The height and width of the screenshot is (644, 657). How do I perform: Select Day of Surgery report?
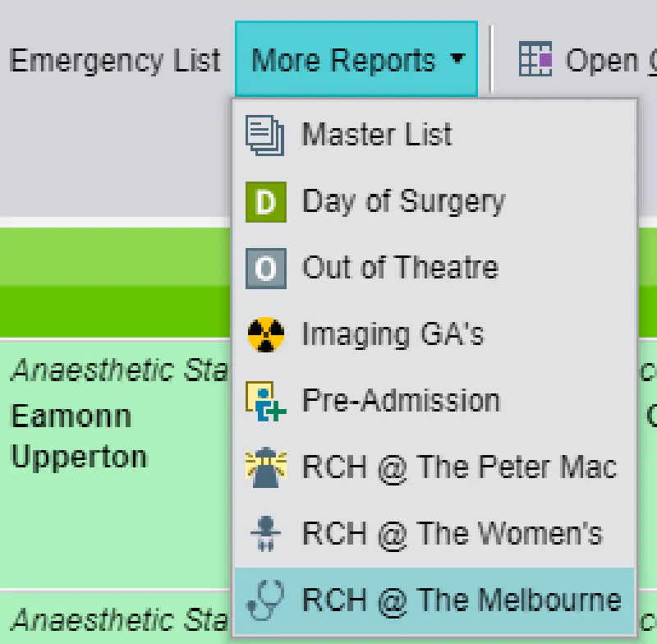coord(402,200)
